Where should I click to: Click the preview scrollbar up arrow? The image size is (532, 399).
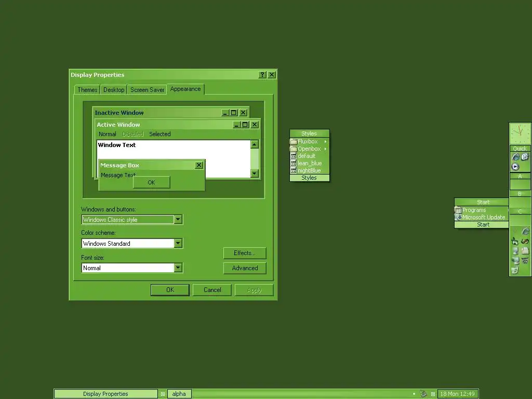tap(255, 144)
